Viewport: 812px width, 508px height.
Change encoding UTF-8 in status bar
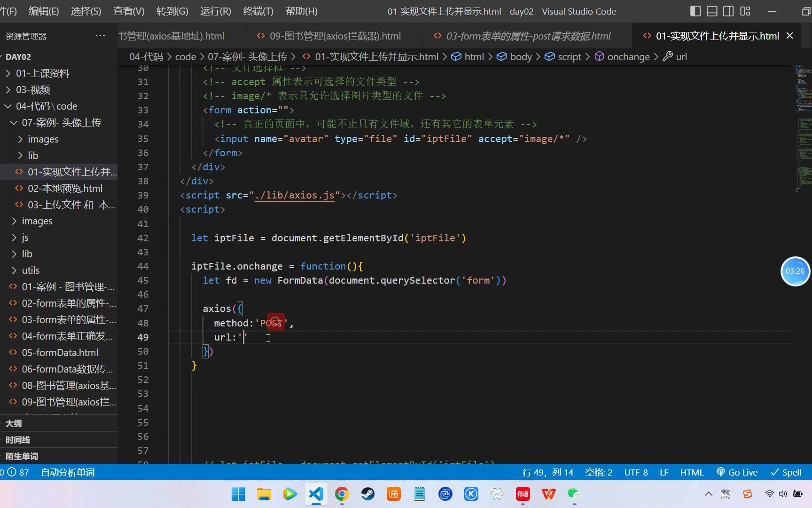point(636,472)
